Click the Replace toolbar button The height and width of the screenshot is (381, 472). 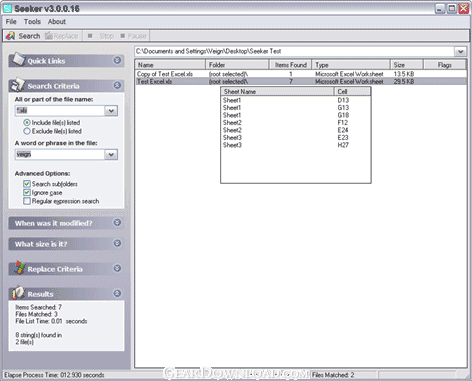pyautogui.click(x=62, y=36)
